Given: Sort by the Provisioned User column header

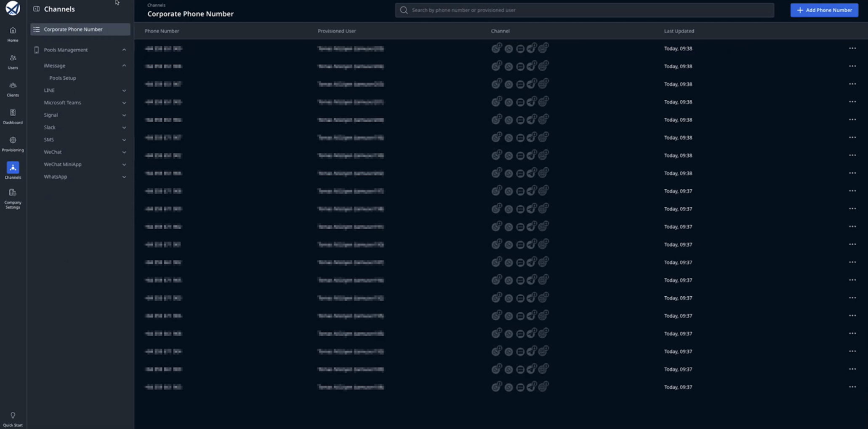Looking at the screenshot, I should pos(337,31).
